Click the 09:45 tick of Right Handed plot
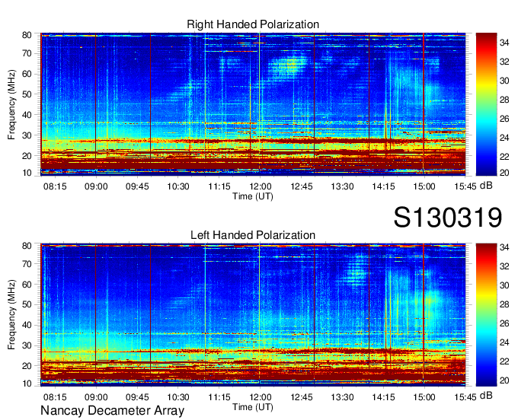Screen dimensions: 518x420 point(137,186)
